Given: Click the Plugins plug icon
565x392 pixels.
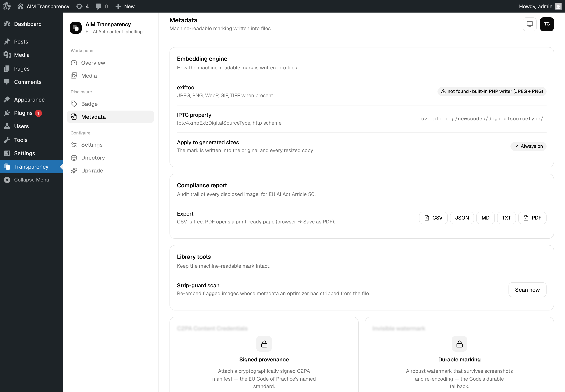Looking at the screenshot, I should [7, 113].
